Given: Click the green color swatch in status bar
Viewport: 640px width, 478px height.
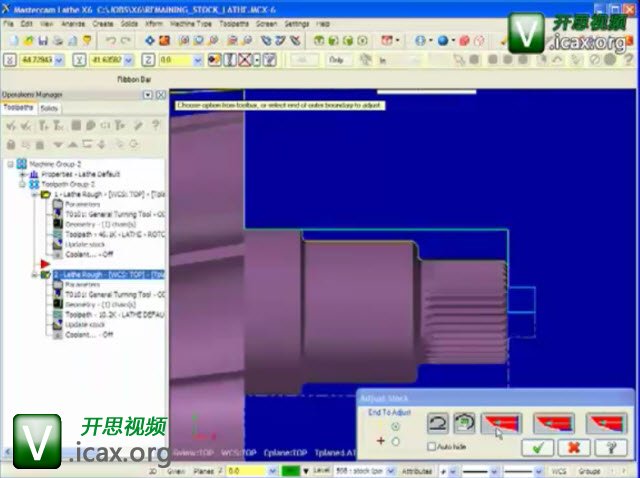Looking at the screenshot, I should (x=291, y=471).
